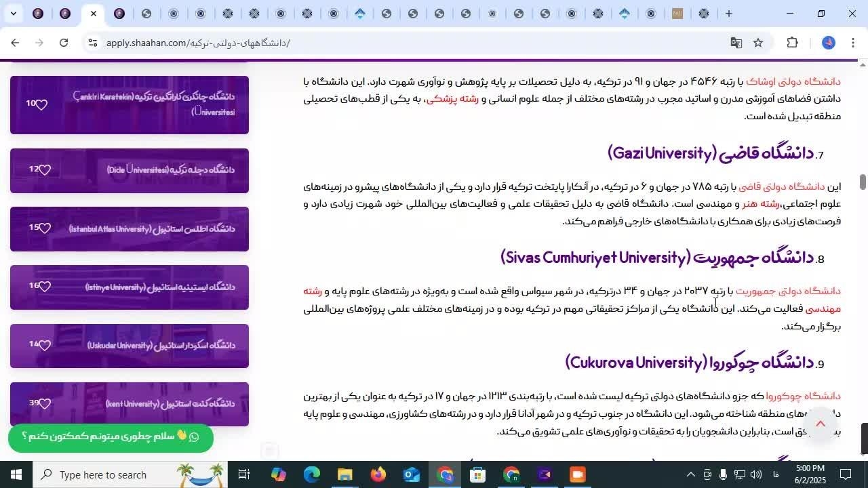Show hidden system tray icons
Viewport: 868px width, 488px height.
(690, 474)
